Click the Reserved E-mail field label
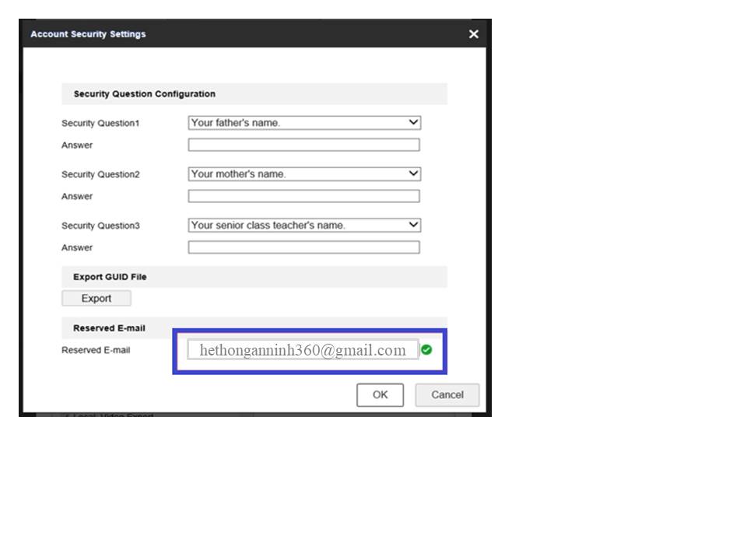Viewport: 747px width, 560px height. [x=96, y=351]
